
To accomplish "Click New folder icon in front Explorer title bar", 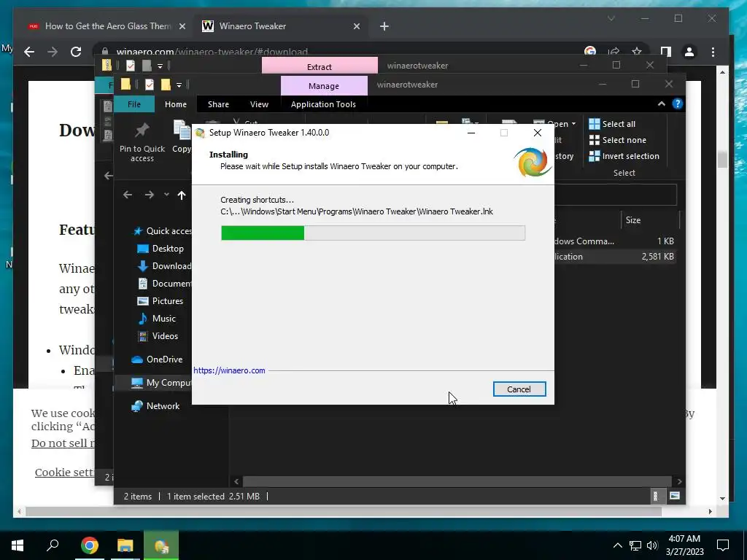I will (x=166, y=85).
